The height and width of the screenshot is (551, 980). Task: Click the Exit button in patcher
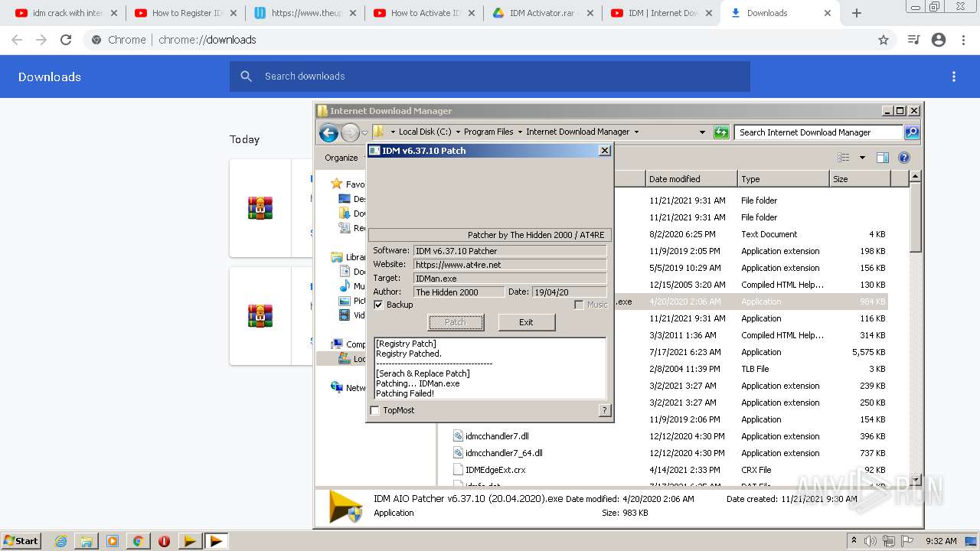(x=526, y=322)
